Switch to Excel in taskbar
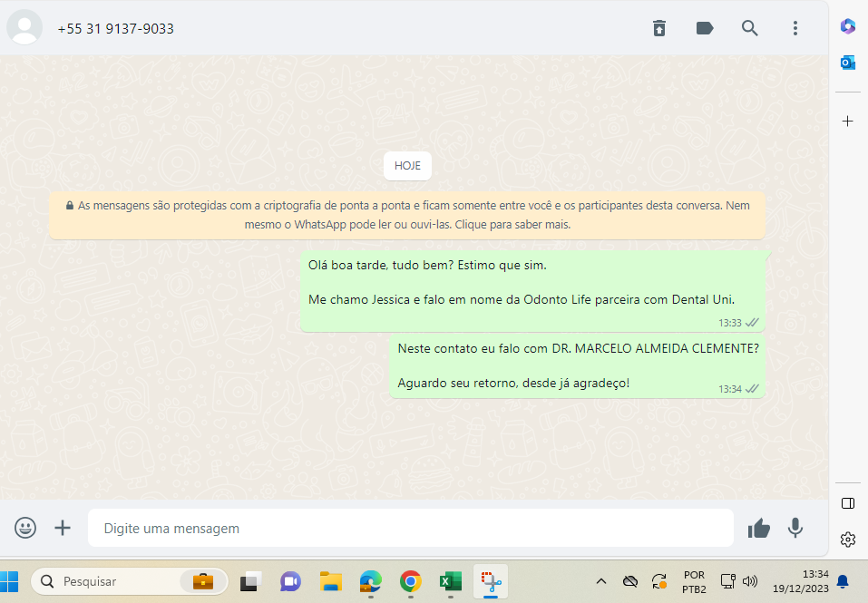Viewport: 868px width, 603px height. tap(451, 581)
